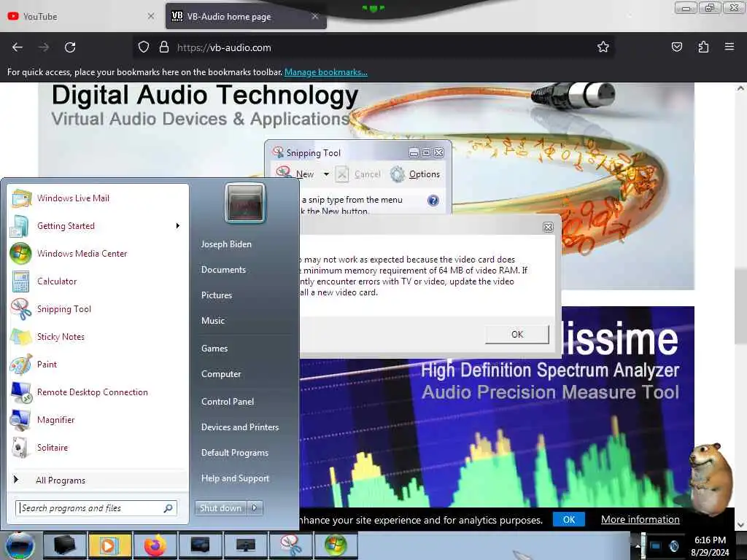747x560 pixels.
Task: Open Windows Media Player taskbar icon
Action: (109, 545)
